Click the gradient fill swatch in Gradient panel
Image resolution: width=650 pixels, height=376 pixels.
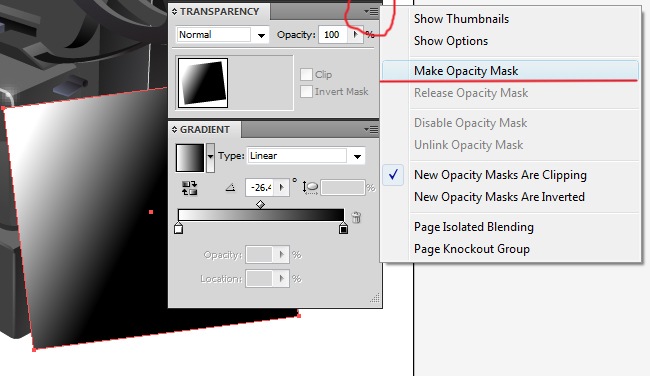click(190, 158)
